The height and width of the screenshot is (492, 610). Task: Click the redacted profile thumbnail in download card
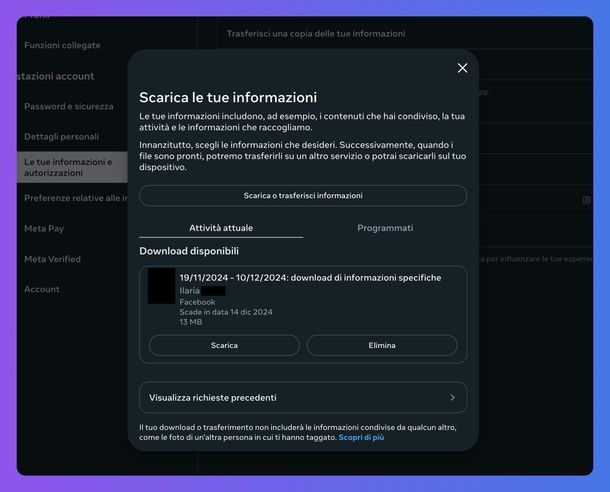tap(161, 286)
